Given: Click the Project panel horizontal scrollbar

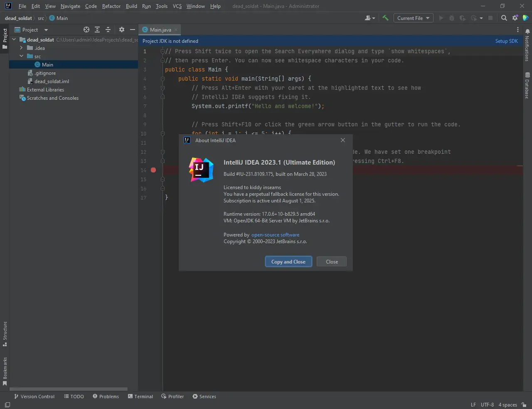Looking at the screenshot, I should pos(69,389).
